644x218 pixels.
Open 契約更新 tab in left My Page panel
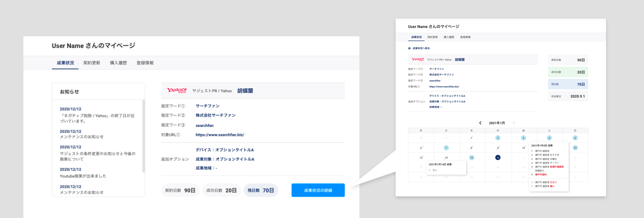(92, 63)
